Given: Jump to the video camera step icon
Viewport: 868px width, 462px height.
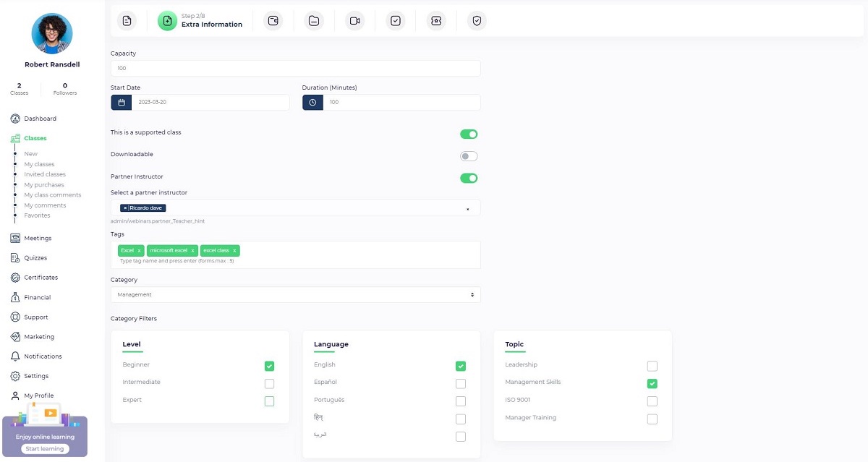Looking at the screenshot, I should point(354,21).
